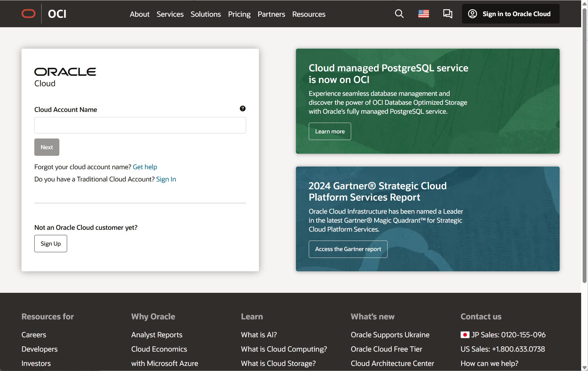Open the Investors footer link
Screen dimensions: 588x371
click(x=36, y=363)
